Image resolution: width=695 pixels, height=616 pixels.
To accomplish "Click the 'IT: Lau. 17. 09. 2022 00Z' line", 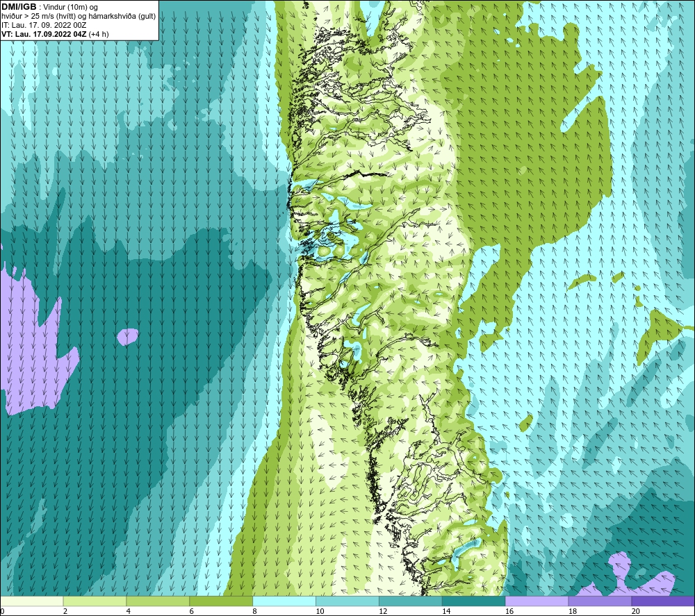I will click(x=44, y=25).
